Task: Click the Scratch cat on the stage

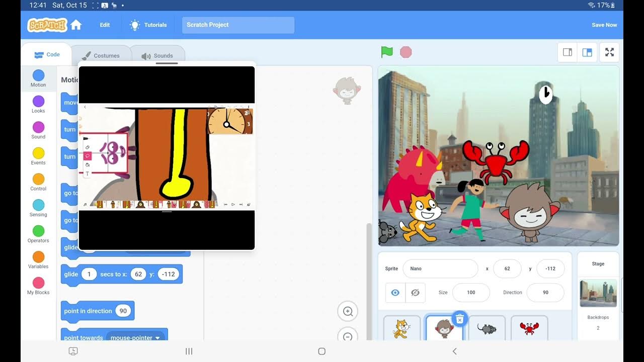Action: [422, 217]
